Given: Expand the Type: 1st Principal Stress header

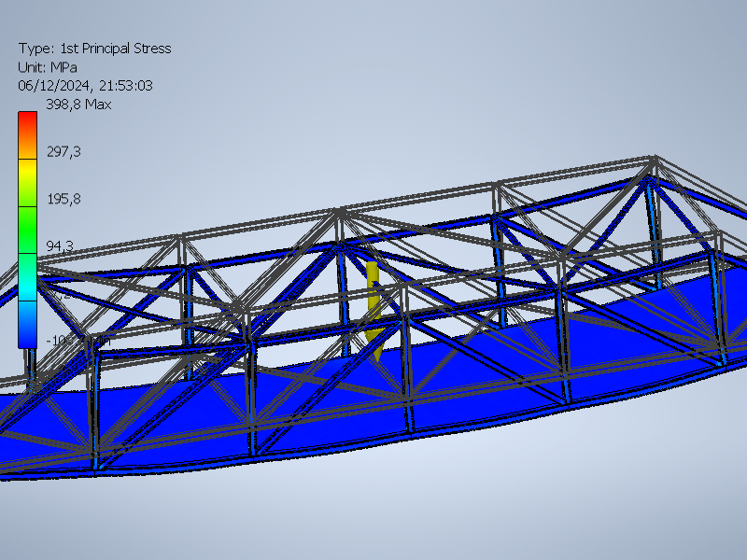Looking at the screenshot, I should (x=96, y=49).
